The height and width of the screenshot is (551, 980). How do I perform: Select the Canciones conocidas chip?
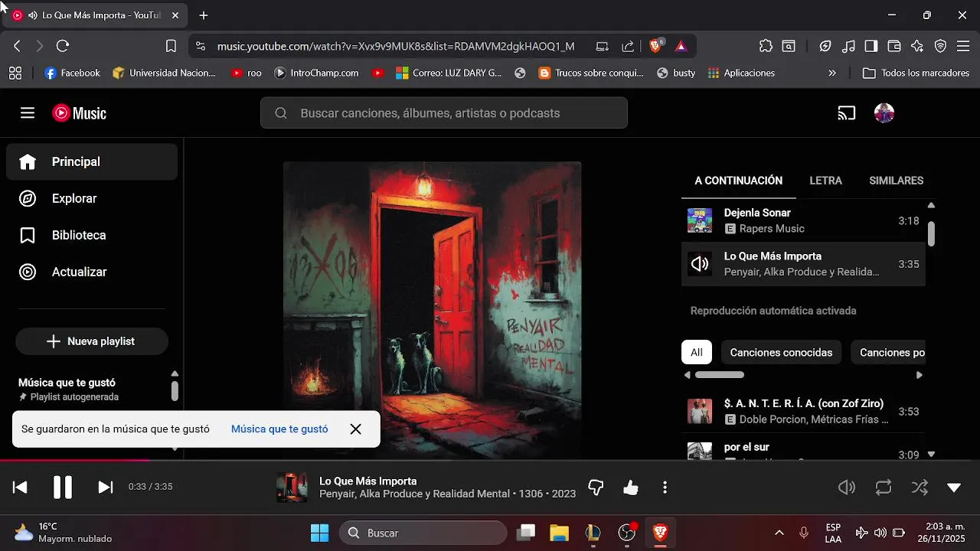click(781, 353)
